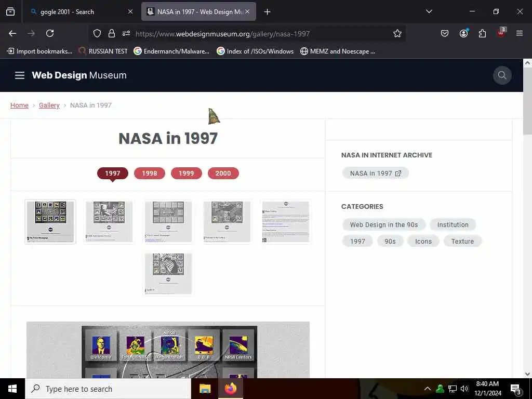The height and width of the screenshot is (399, 532).
Task: Click the page scrollbar down arrow
Action: pos(527,374)
